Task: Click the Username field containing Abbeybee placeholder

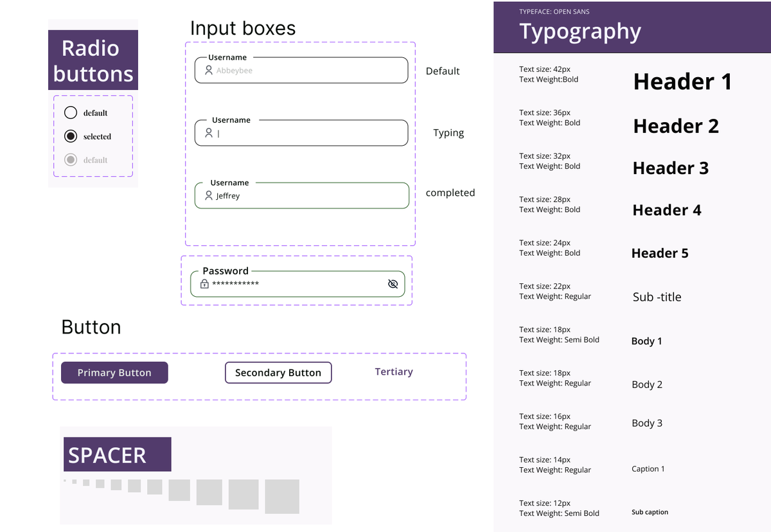Action: coord(301,70)
